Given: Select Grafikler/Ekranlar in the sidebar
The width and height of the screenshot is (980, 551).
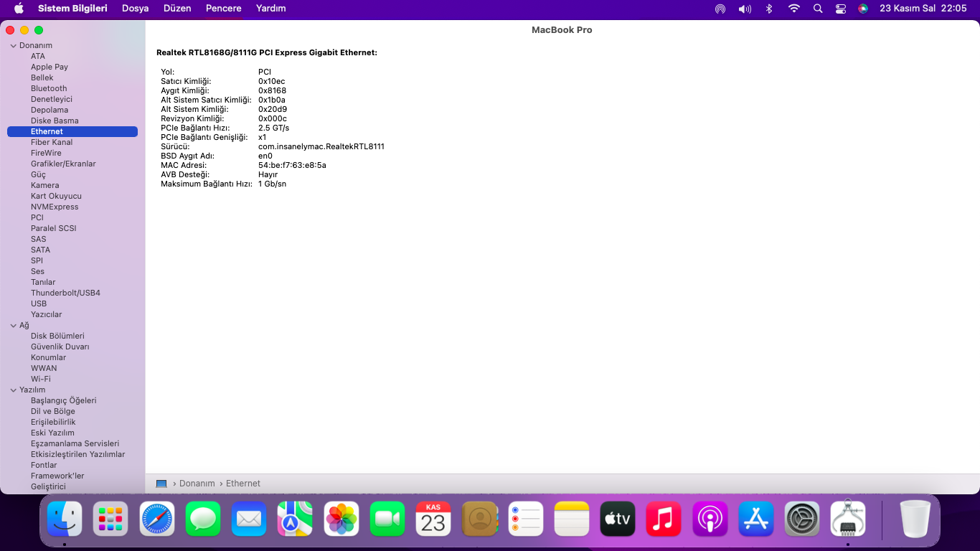Looking at the screenshot, I should 63,164.
